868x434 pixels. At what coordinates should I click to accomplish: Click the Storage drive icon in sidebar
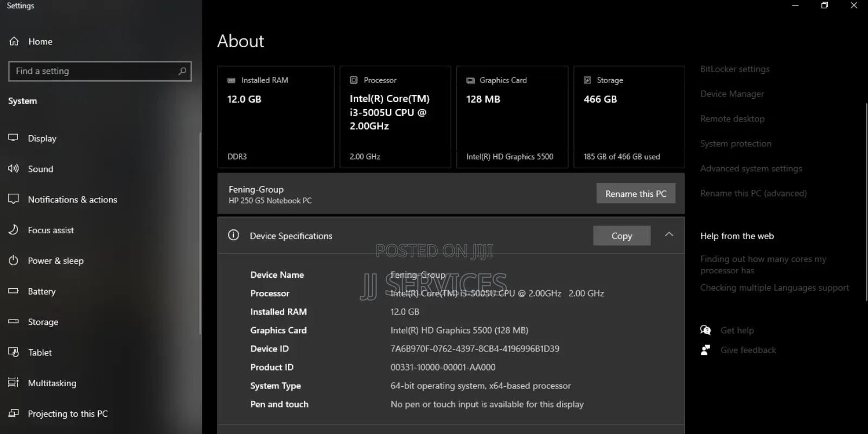coord(14,322)
